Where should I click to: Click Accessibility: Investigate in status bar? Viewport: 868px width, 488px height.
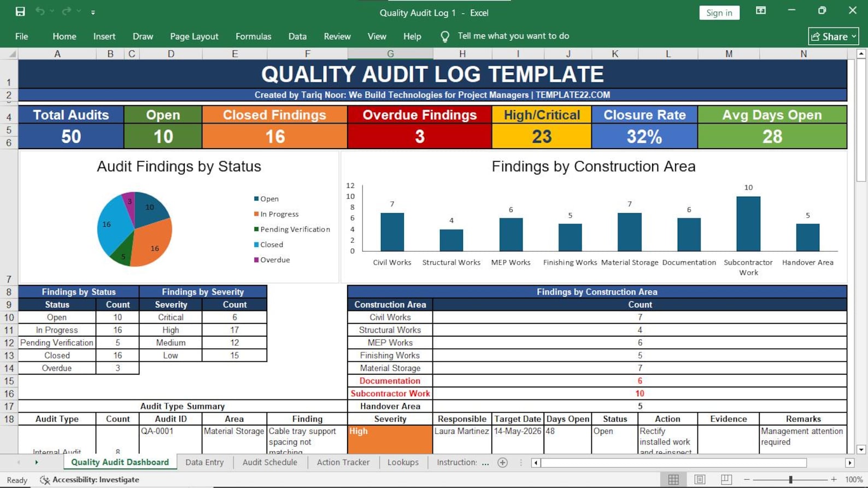pyautogui.click(x=90, y=480)
